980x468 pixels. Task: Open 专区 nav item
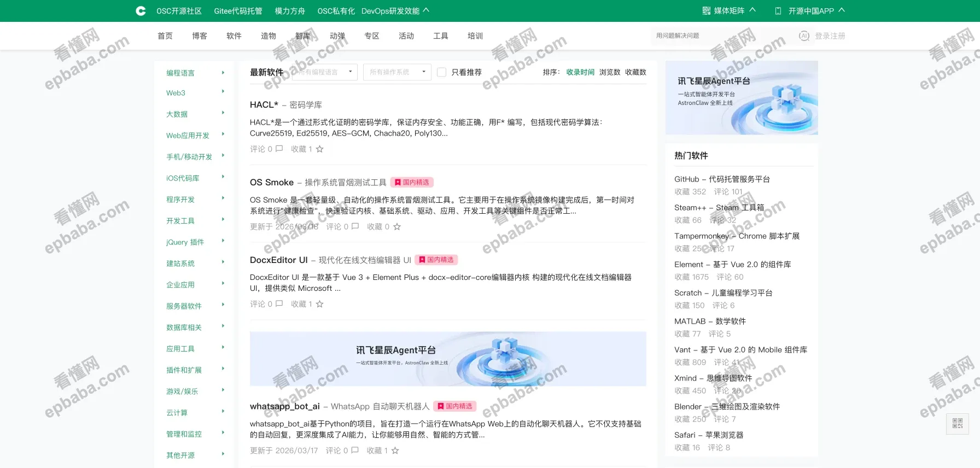(x=372, y=36)
